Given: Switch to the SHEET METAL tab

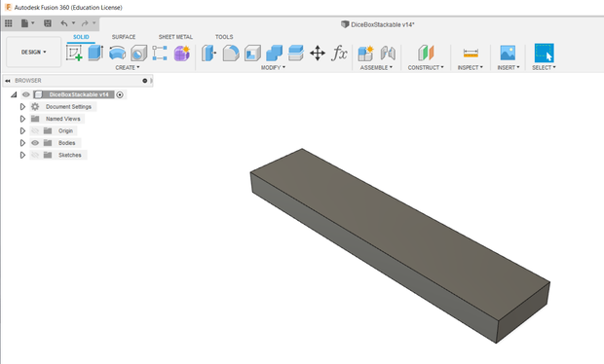Looking at the screenshot, I should click(x=175, y=37).
